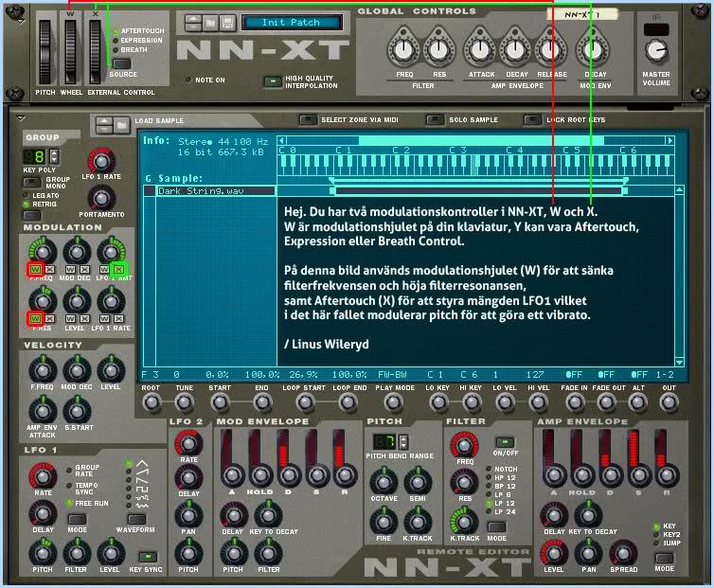Collapse the Remote Editor fold triangle
714x588 pixels.
pyautogui.click(x=20, y=118)
